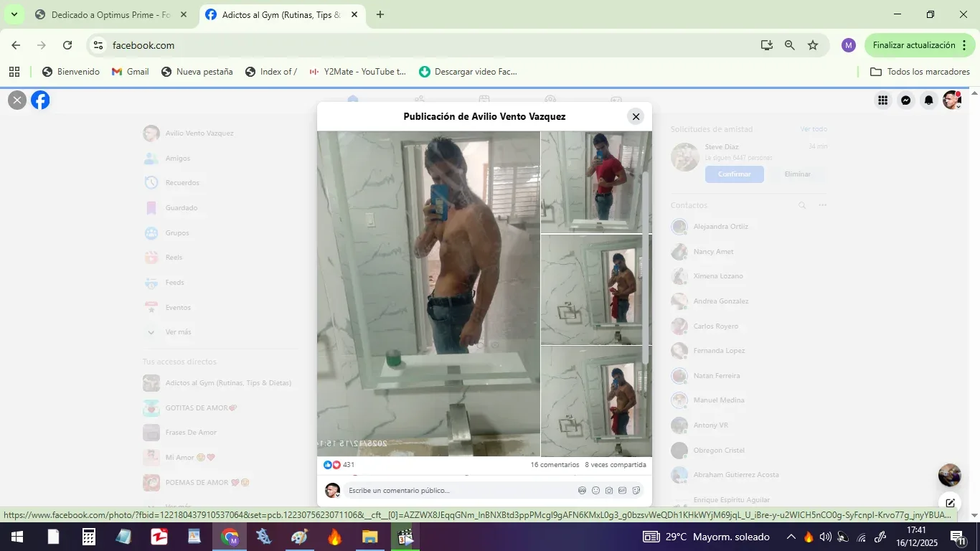980x551 pixels.
Task: Open the middle right mirror photo
Action: pyautogui.click(x=596, y=290)
